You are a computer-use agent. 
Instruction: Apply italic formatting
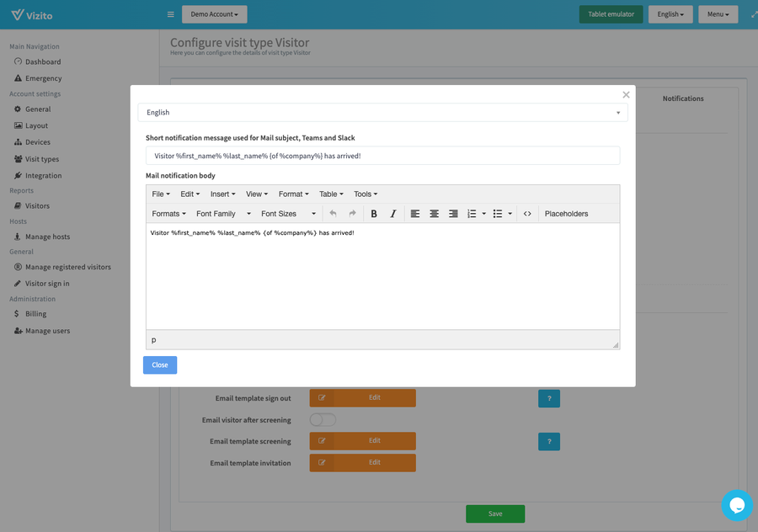(x=392, y=213)
